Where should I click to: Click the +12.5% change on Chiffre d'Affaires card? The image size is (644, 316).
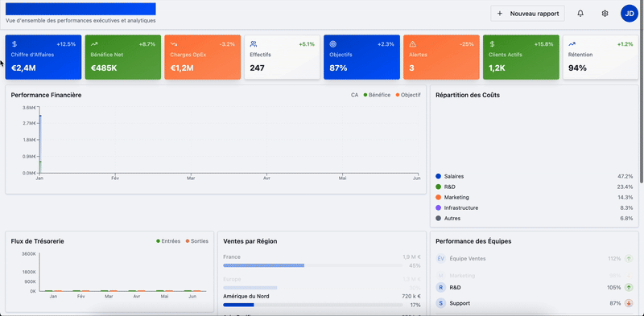[x=66, y=44]
